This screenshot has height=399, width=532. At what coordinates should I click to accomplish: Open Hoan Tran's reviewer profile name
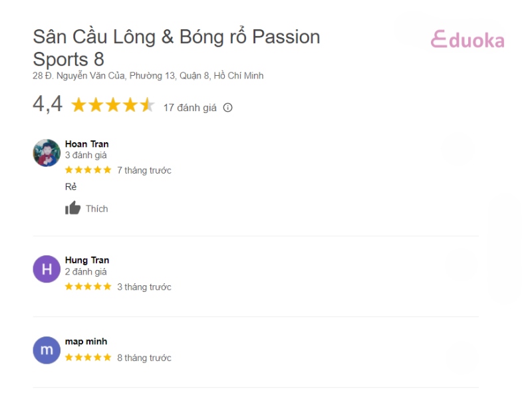click(86, 144)
